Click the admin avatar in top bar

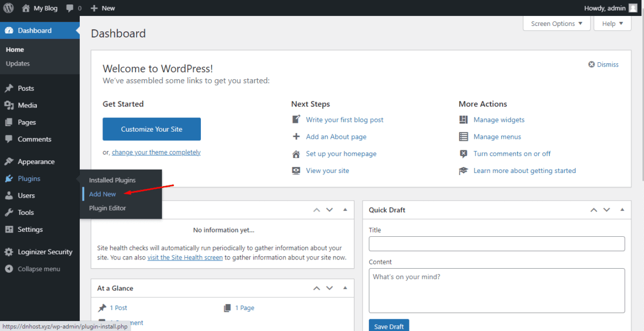tap(633, 8)
